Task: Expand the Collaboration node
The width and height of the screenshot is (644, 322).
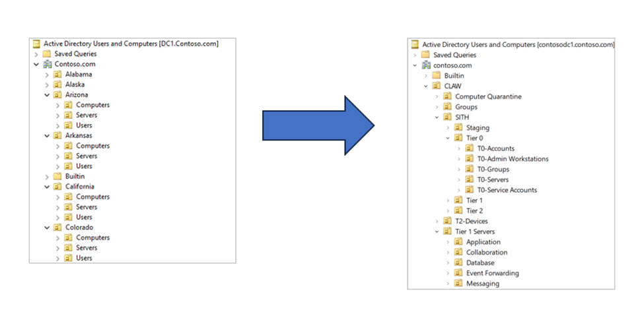Action: [448, 253]
